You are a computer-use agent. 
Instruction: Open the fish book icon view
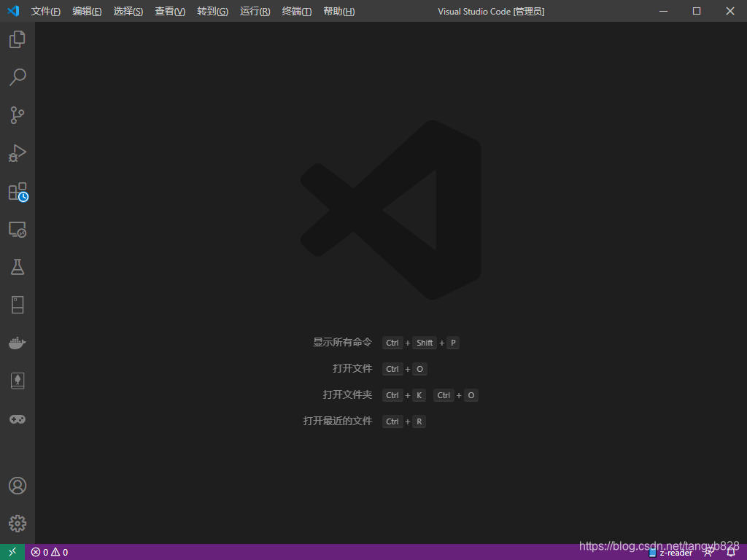click(x=18, y=381)
